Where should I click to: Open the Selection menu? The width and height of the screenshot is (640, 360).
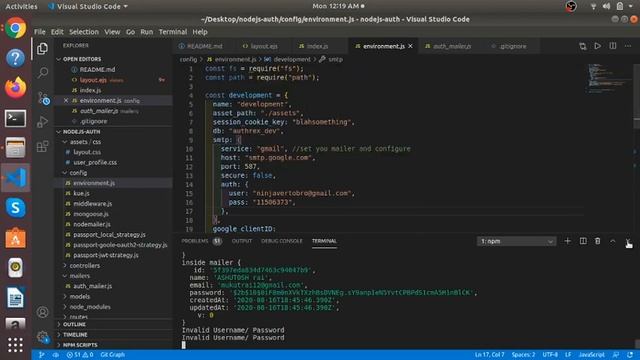click(x=84, y=32)
